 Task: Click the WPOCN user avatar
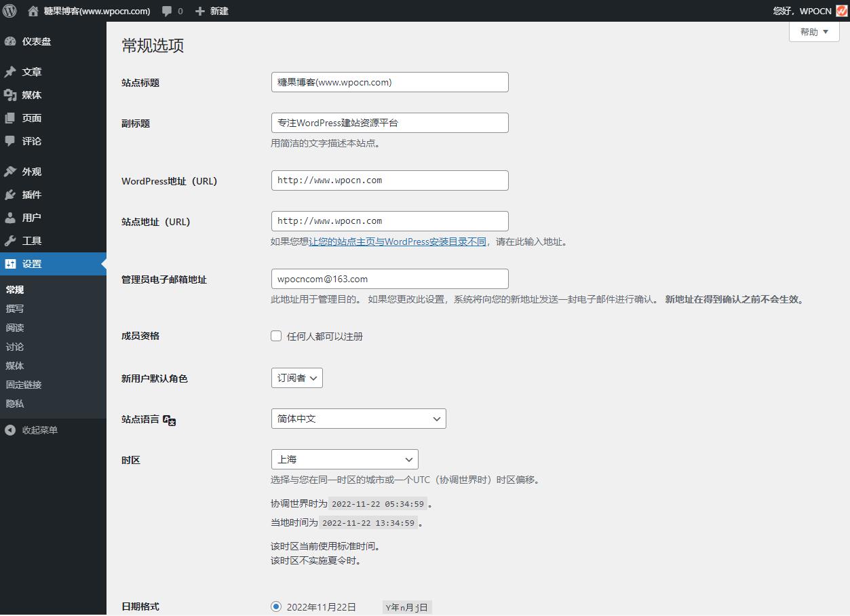(x=841, y=11)
